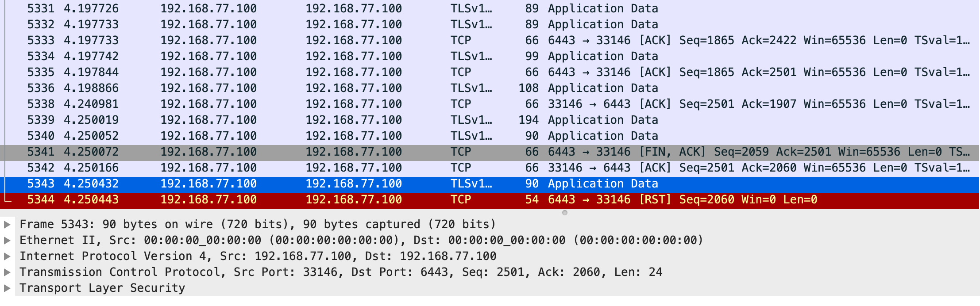Viewport: 980px width, 306px height.
Task: Expand the Ethernet II details row
Action: [x=7, y=240]
